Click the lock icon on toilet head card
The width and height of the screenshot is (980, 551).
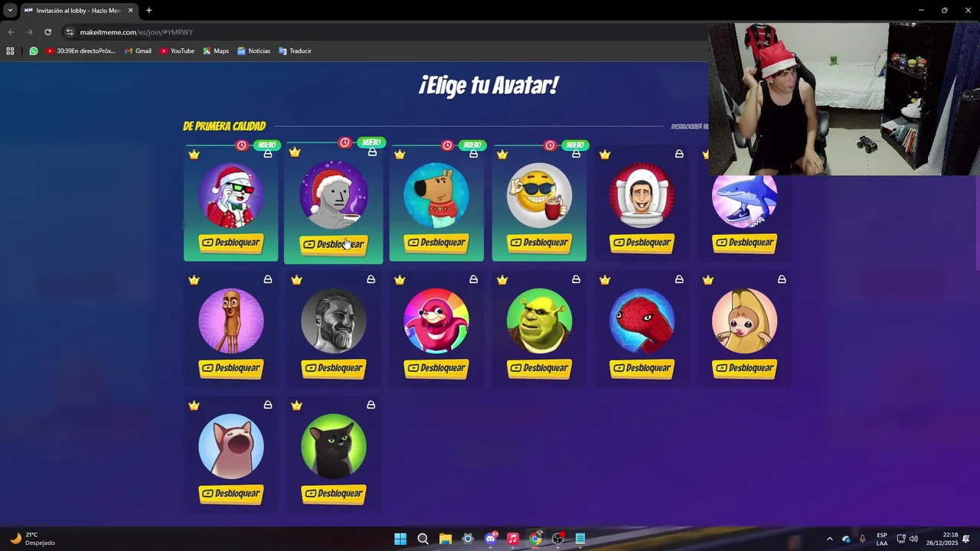click(x=679, y=154)
